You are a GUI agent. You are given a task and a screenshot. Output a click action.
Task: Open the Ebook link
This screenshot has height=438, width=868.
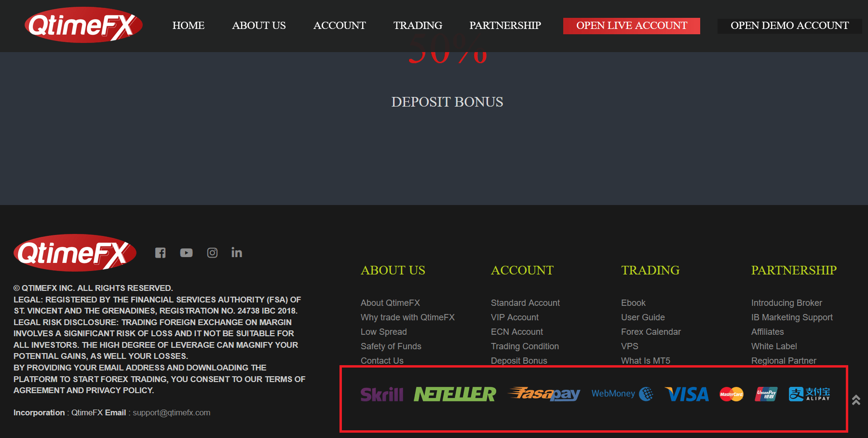click(633, 303)
